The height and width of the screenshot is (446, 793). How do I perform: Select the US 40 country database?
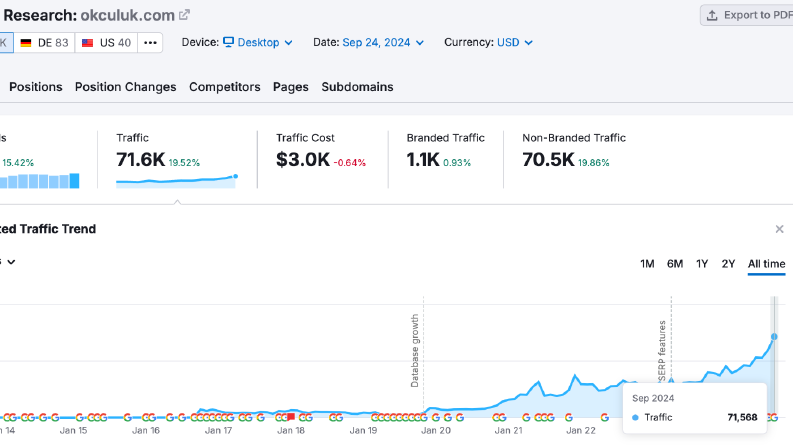coord(106,42)
